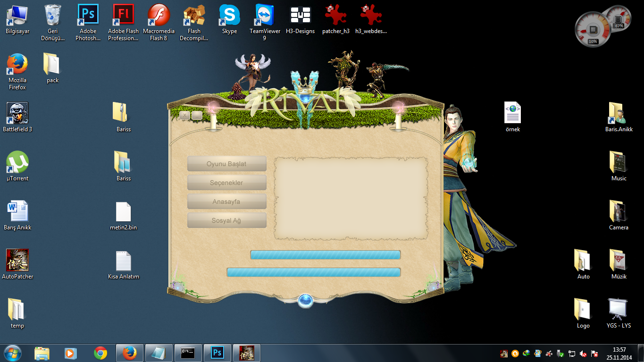
Task: Open the muted volume tray icon
Action: click(x=583, y=353)
